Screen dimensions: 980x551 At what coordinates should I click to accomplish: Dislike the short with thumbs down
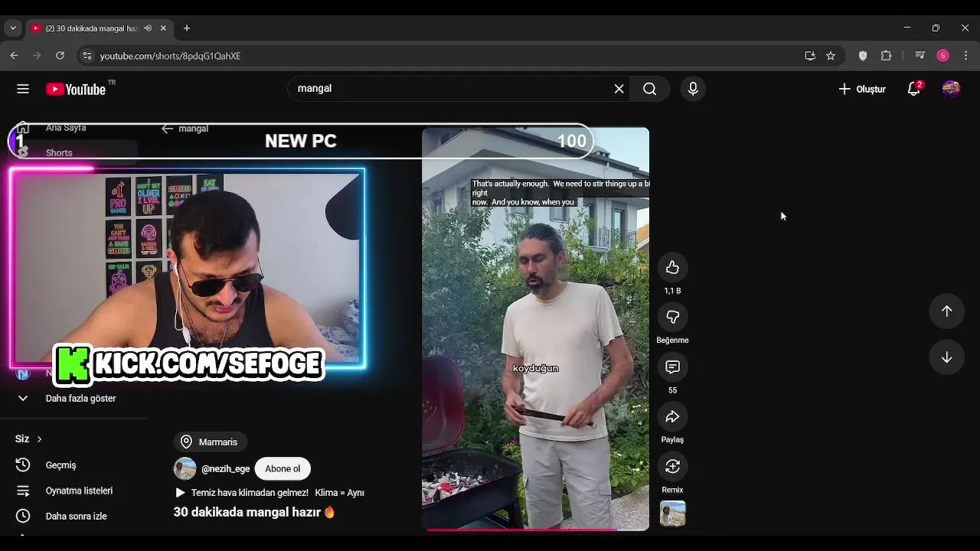(x=672, y=317)
